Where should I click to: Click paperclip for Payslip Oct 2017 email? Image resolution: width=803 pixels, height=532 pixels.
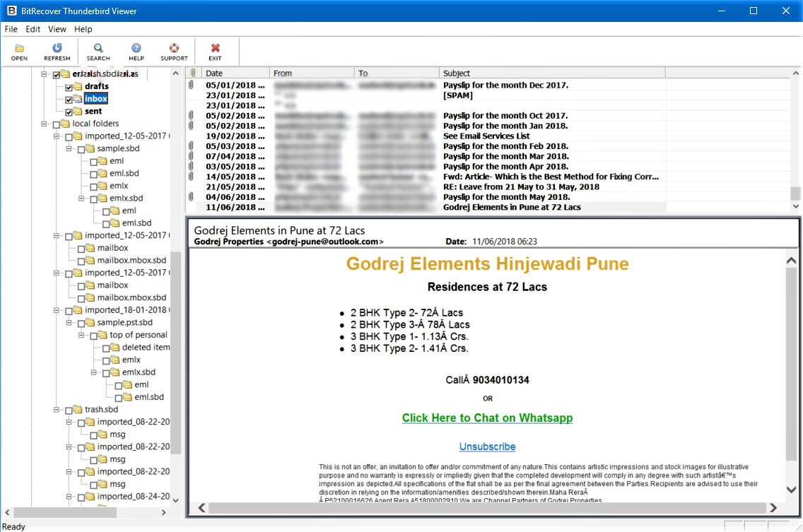pos(191,116)
